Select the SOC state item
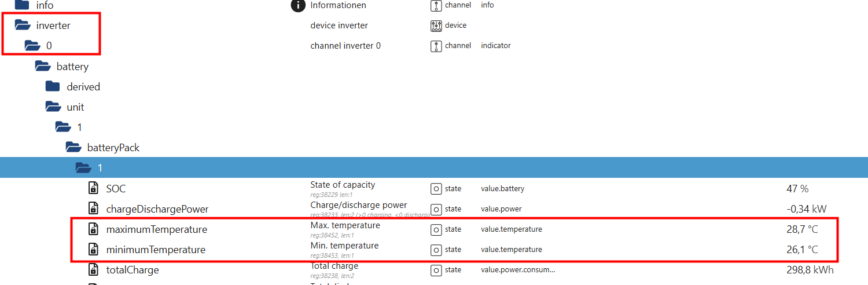 click(116, 189)
